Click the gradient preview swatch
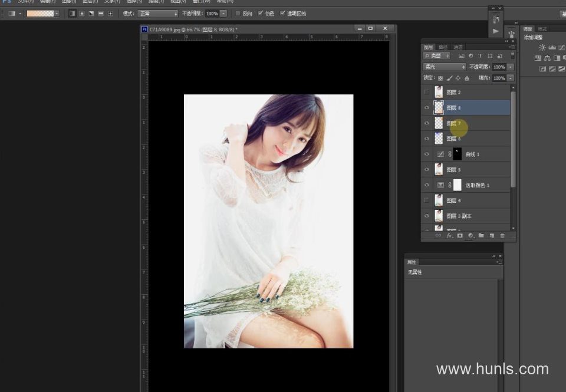The image size is (566, 392). (41, 14)
